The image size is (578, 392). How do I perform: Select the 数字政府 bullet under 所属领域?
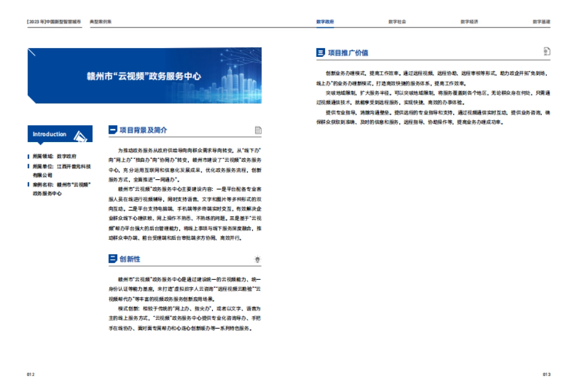click(x=56, y=156)
